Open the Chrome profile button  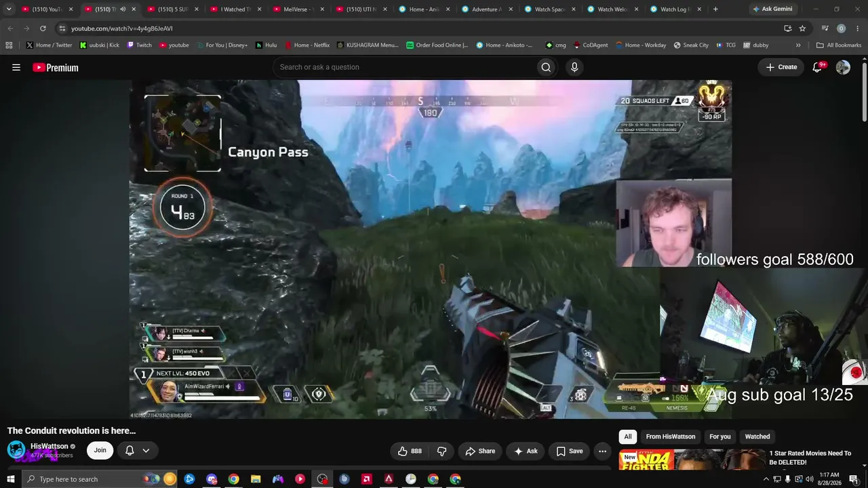841,28
